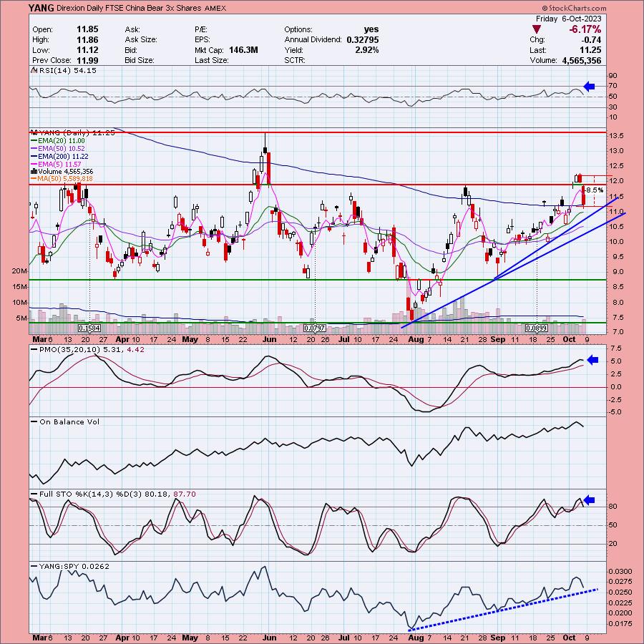Click the 13.5 price axis label

pyautogui.click(x=617, y=136)
